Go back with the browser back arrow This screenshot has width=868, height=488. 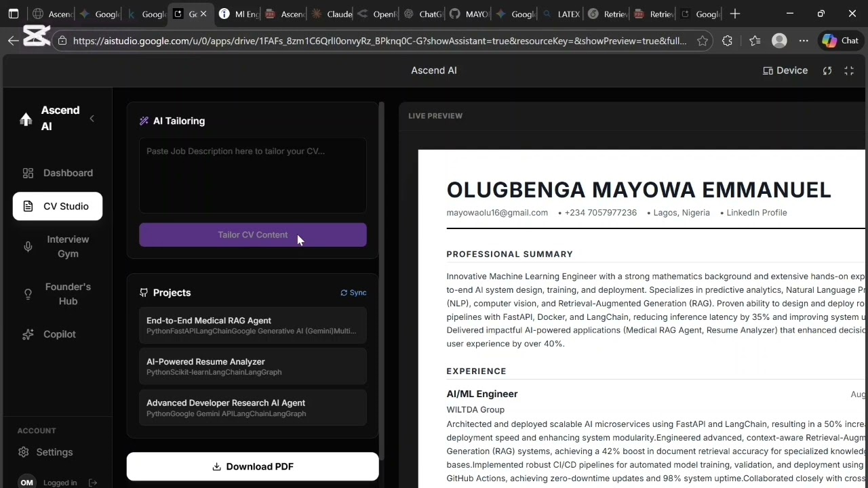tap(14, 41)
